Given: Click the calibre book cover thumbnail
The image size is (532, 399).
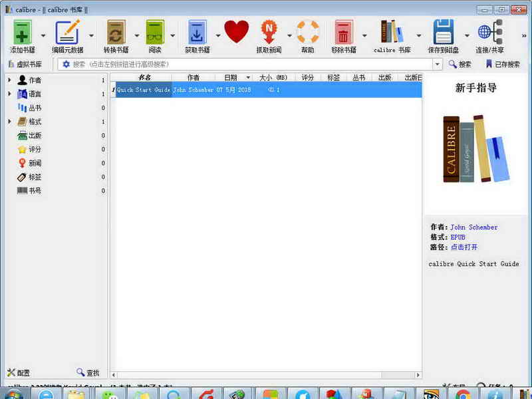Looking at the screenshot, I should tap(476, 148).
